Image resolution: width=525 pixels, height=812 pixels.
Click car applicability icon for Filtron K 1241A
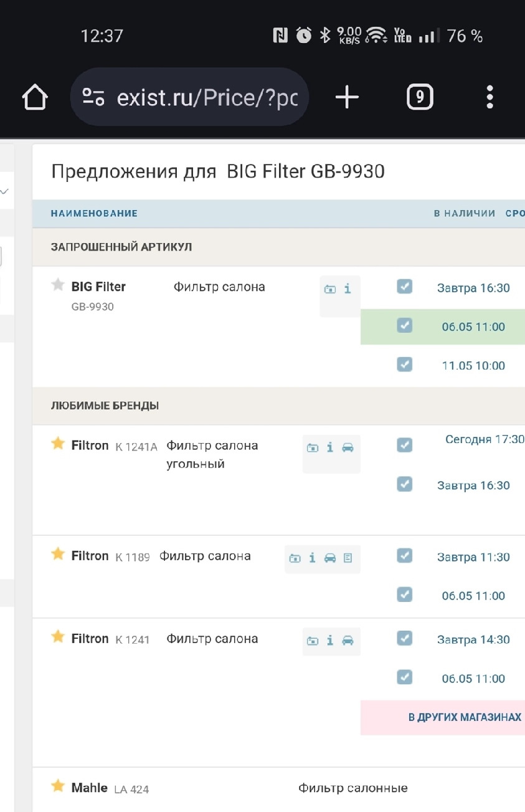point(348,447)
